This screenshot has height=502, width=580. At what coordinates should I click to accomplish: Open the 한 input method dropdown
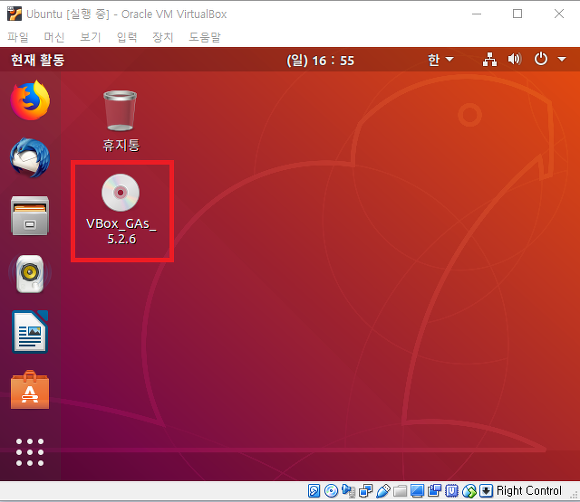[440, 59]
